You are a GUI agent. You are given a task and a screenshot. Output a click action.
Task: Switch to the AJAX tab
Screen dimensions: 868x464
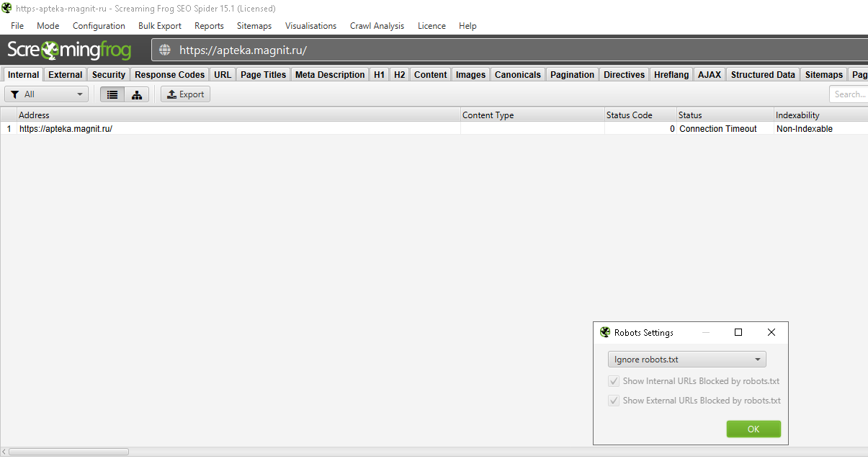(x=710, y=75)
